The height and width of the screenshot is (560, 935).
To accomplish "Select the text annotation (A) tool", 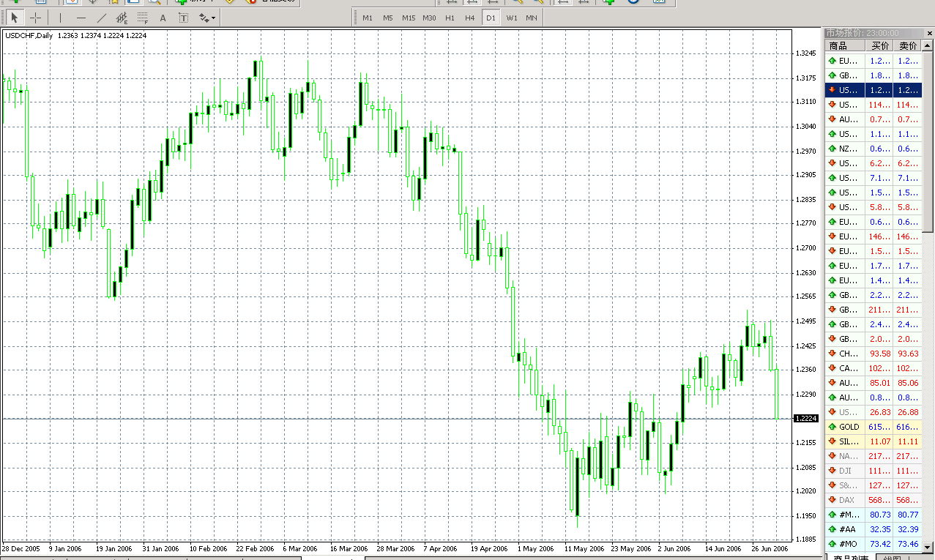I will point(162,18).
